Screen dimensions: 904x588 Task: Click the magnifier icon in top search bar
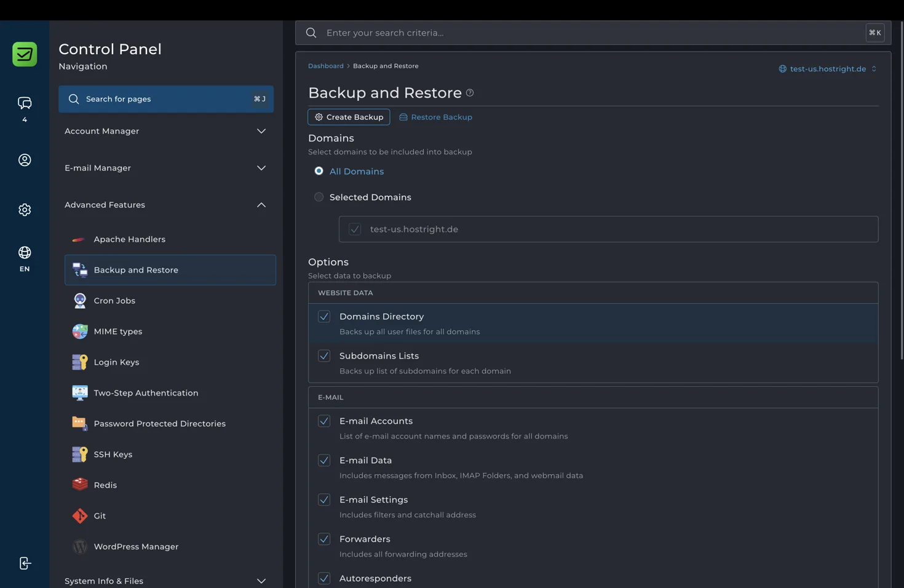click(x=311, y=33)
